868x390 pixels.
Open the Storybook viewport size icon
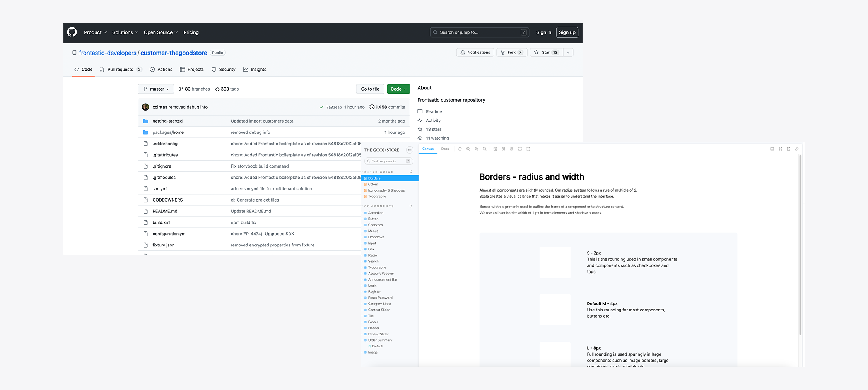tap(512, 149)
